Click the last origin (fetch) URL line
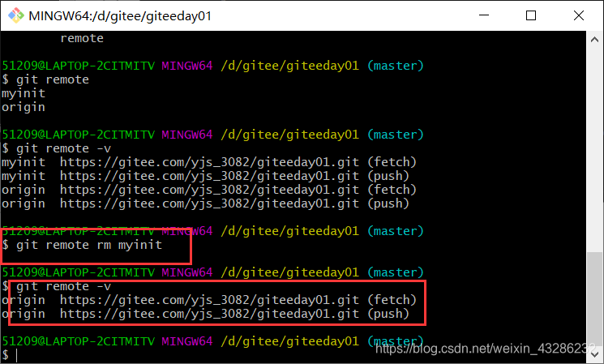This screenshot has width=604, height=364. tap(209, 300)
